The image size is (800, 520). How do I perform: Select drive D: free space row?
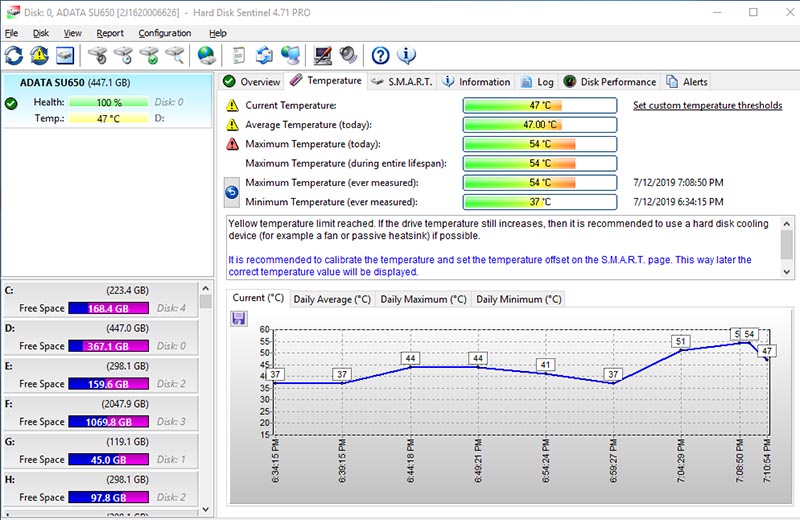click(x=100, y=337)
